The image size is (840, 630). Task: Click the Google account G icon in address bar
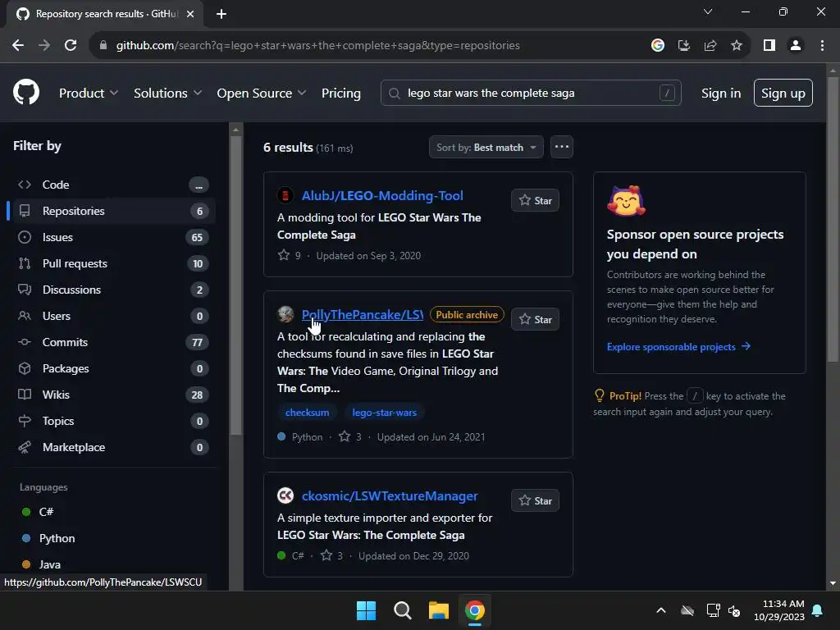pyautogui.click(x=658, y=46)
